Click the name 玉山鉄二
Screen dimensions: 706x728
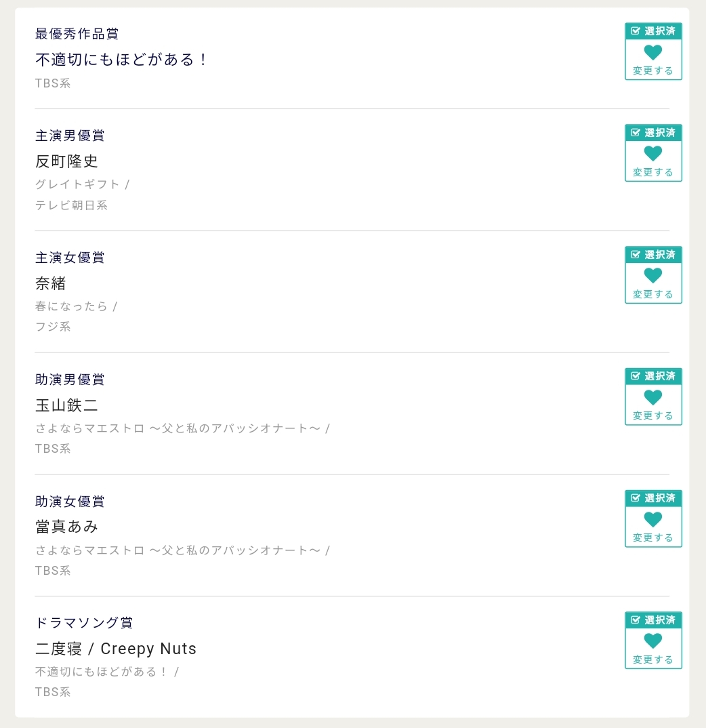[x=66, y=405]
